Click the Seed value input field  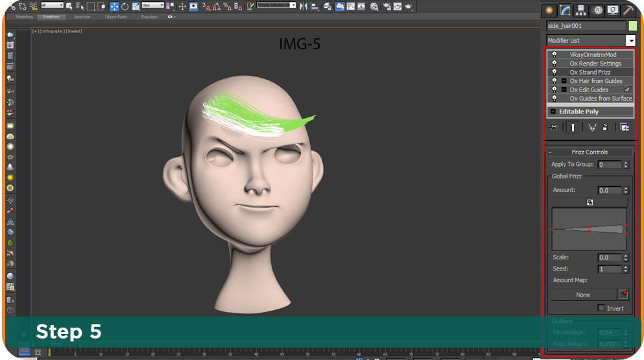point(609,269)
